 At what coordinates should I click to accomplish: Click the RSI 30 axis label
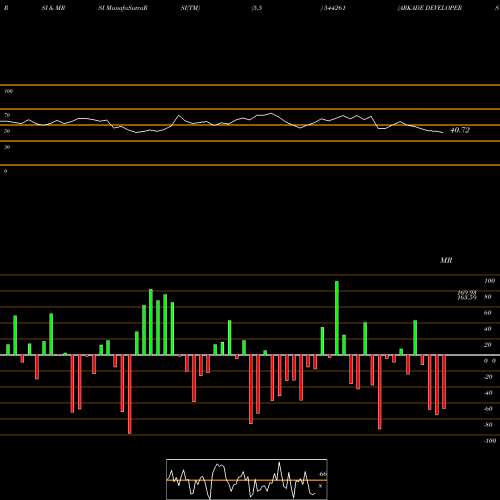pos(7,147)
